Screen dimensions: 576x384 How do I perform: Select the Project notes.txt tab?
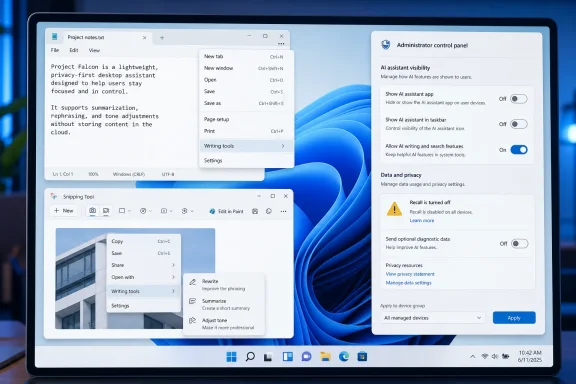107,37
